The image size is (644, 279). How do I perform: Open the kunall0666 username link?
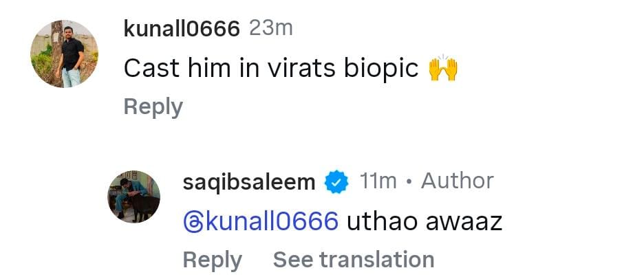[182, 29]
